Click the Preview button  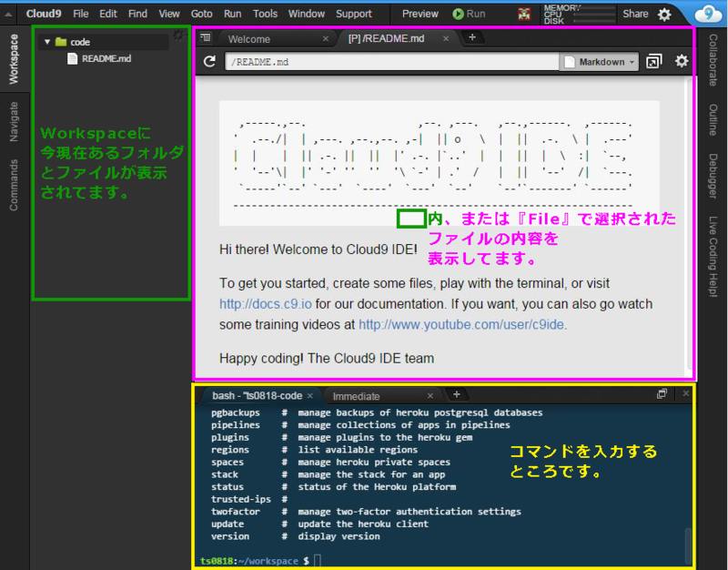coord(420,14)
